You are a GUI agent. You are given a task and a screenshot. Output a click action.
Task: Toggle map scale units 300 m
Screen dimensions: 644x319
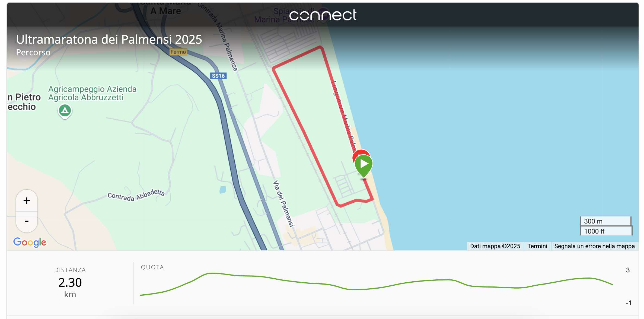(x=605, y=221)
